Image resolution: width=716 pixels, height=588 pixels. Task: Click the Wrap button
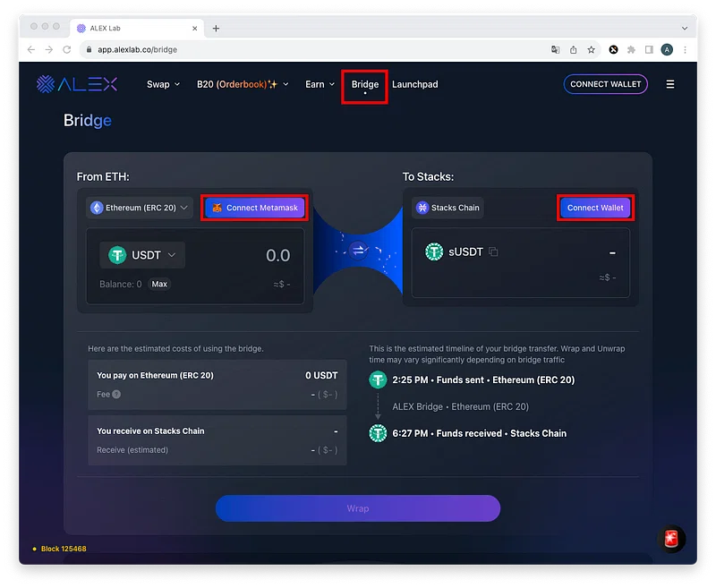(357, 508)
